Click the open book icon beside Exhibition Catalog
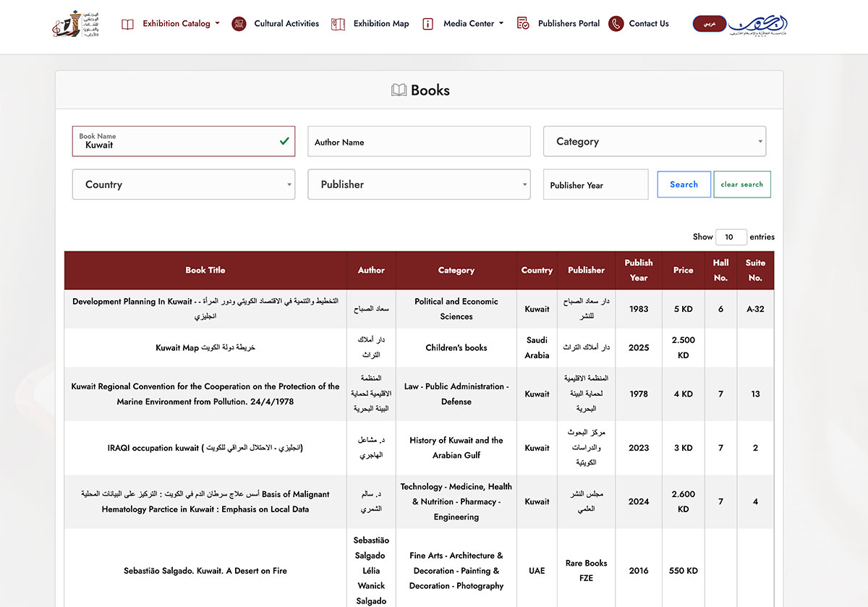Viewport: 868px width, 607px height. pyautogui.click(x=128, y=24)
